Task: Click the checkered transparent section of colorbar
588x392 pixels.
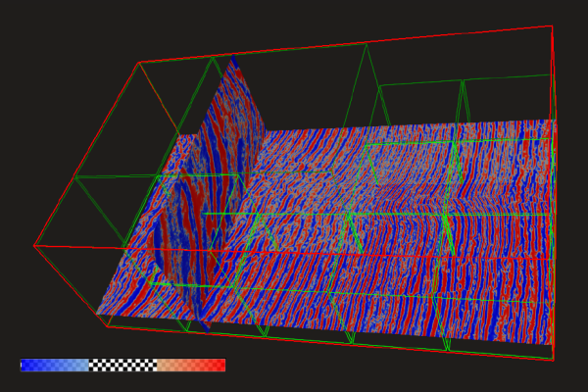Action: pyautogui.click(x=122, y=366)
